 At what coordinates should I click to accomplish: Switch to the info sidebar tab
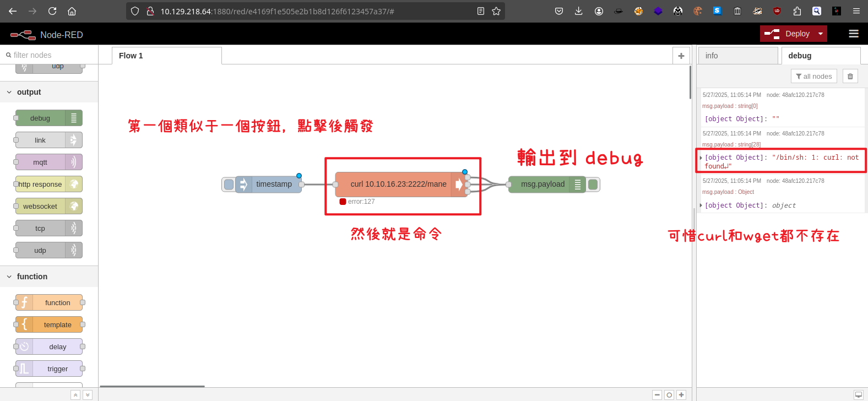738,56
